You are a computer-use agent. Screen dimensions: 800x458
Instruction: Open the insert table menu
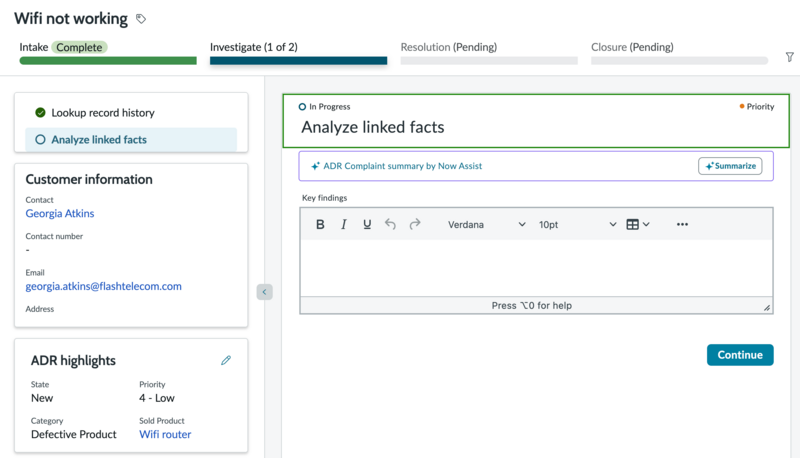pos(638,224)
